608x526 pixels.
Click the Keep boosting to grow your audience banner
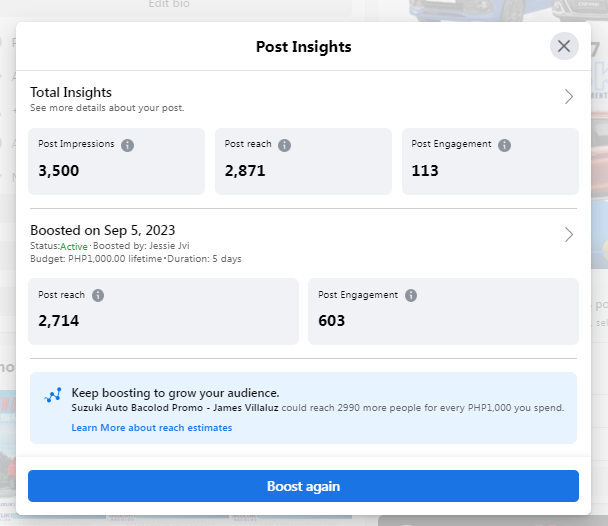[303, 407]
